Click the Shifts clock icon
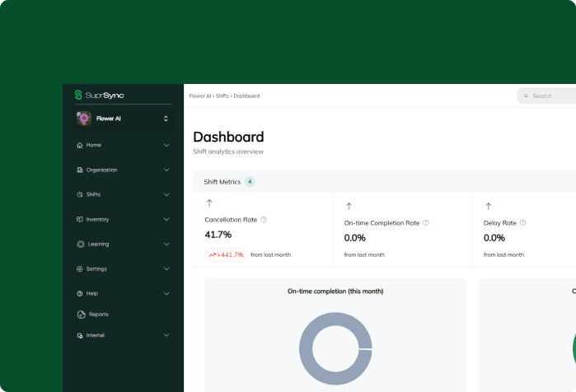Viewport: 576px width, 392px height. coord(80,194)
